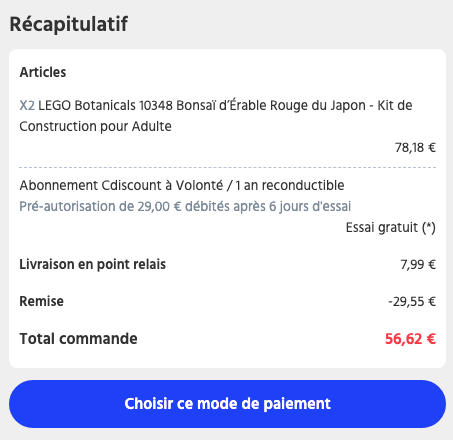
Task: Click the dashed separator under articles
Action: point(227,167)
